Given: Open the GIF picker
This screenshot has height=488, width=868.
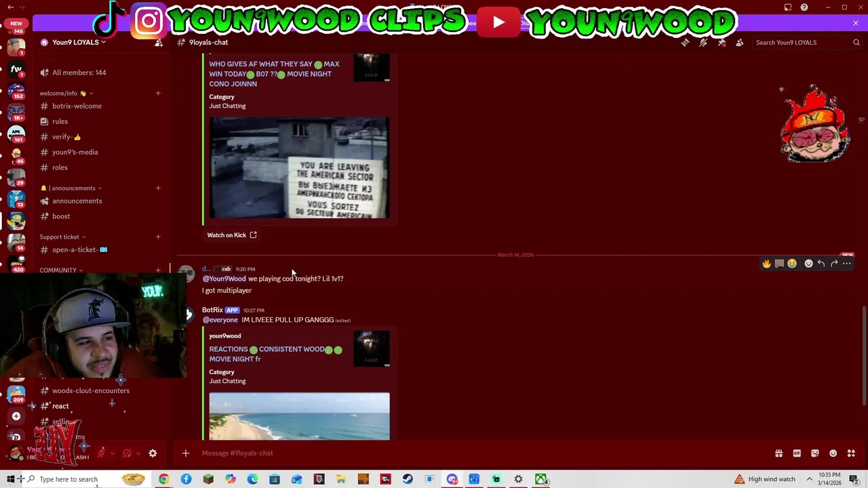Looking at the screenshot, I should click(797, 453).
